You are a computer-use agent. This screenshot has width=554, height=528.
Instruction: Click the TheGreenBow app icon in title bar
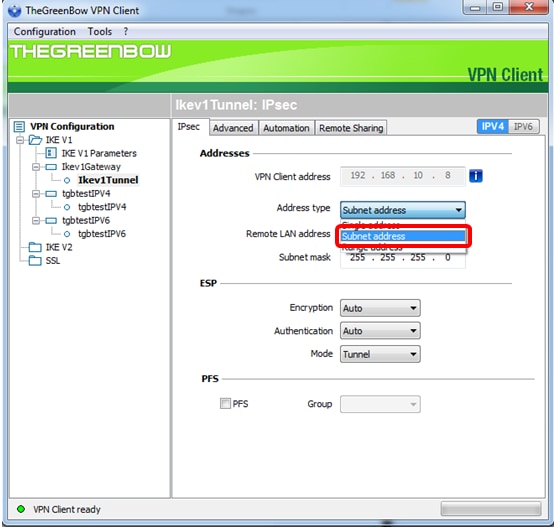[14, 11]
